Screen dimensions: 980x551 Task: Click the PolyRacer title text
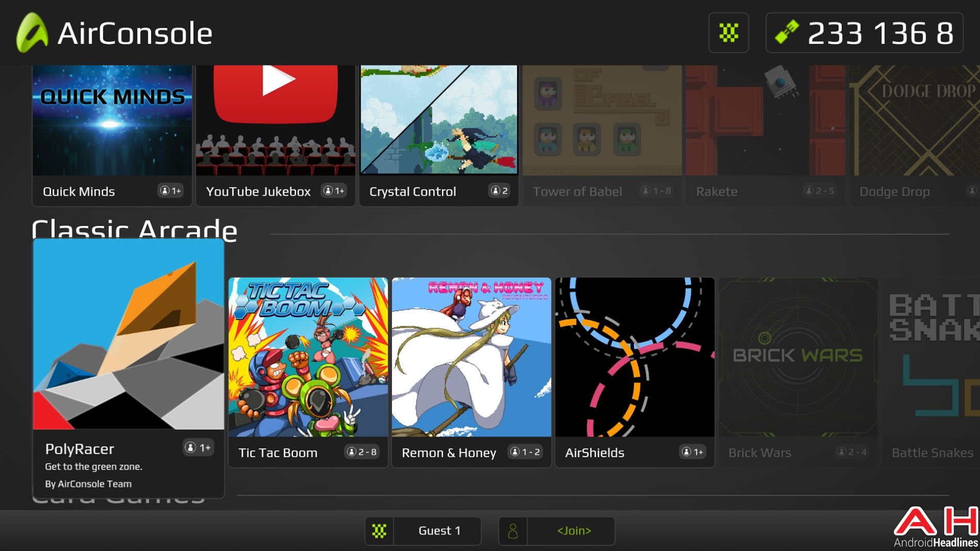pyautogui.click(x=79, y=449)
